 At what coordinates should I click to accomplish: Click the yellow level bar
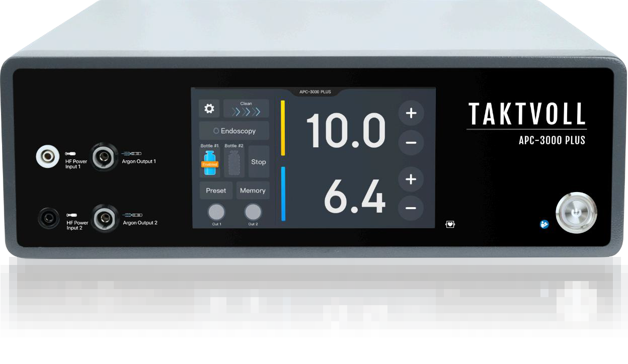tap(283, 128)
